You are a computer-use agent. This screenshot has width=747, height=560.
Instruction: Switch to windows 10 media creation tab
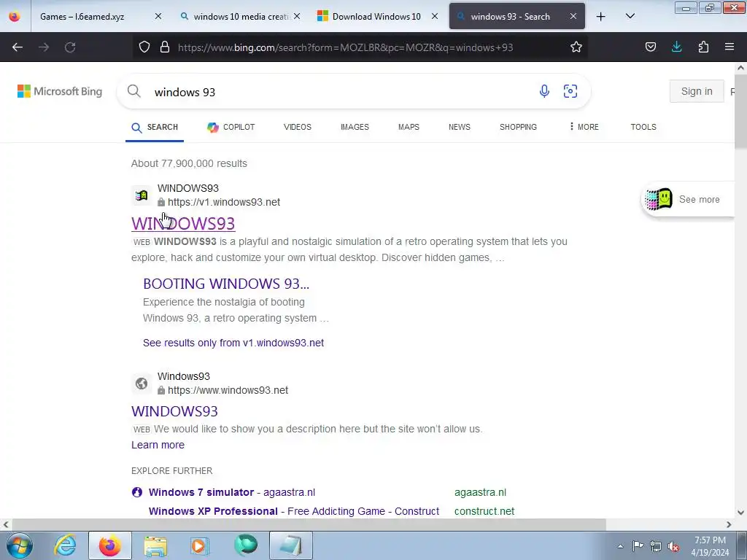[x=242, y=17]
